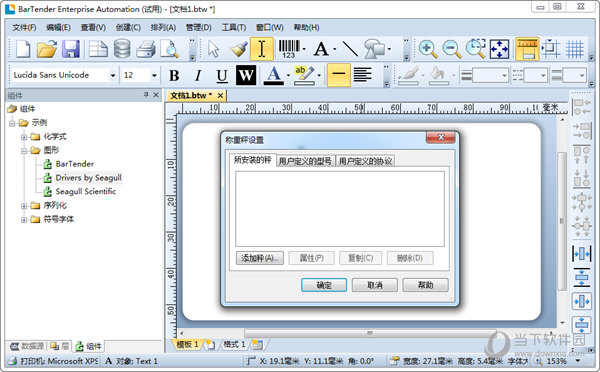The image size is (600, 372).
Task: Switch to 用户定义的型号 tab
Action: (x=305, y=161)
